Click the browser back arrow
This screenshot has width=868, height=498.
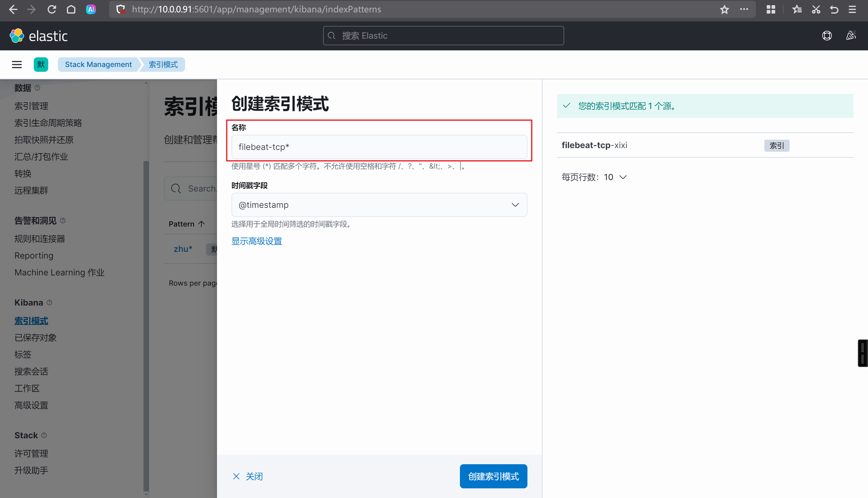(13, 10)
